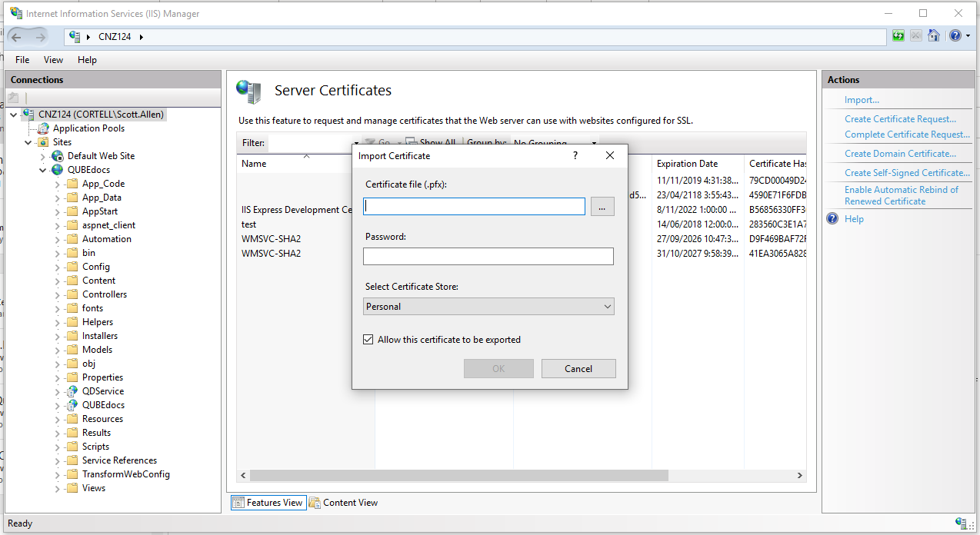Click the Content View icon

315,503
